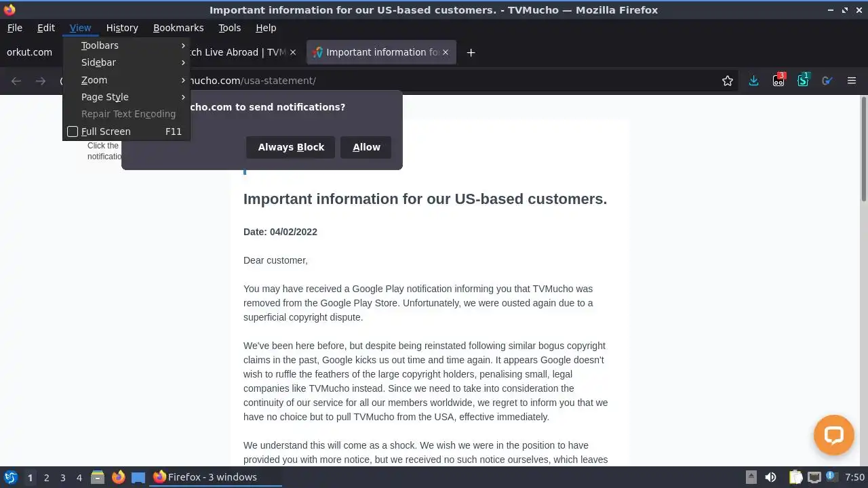Open the update notifier tray icon

click(x=831, y=477)
